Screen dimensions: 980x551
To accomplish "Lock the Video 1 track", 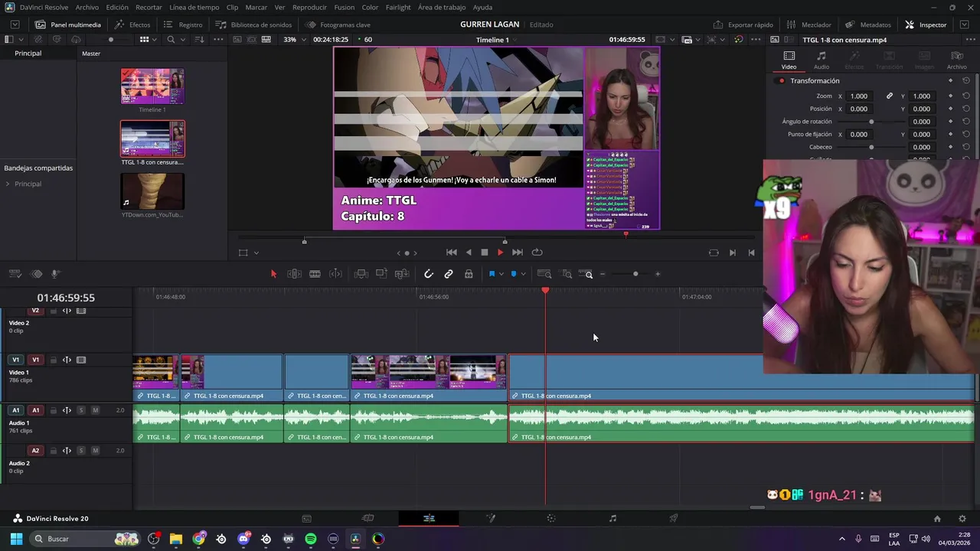I will pyautogui.click(x=53, y=360).
